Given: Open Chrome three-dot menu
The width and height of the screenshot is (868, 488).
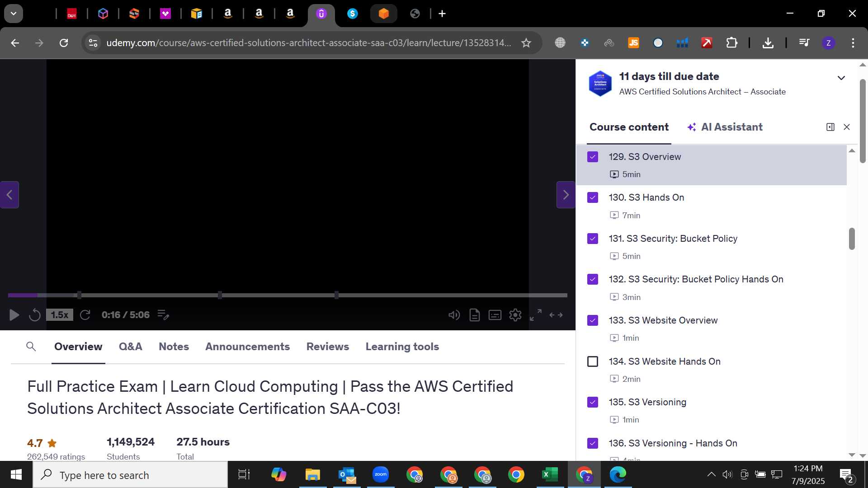Looking at the screenshot, I should (x=853, y=43).
